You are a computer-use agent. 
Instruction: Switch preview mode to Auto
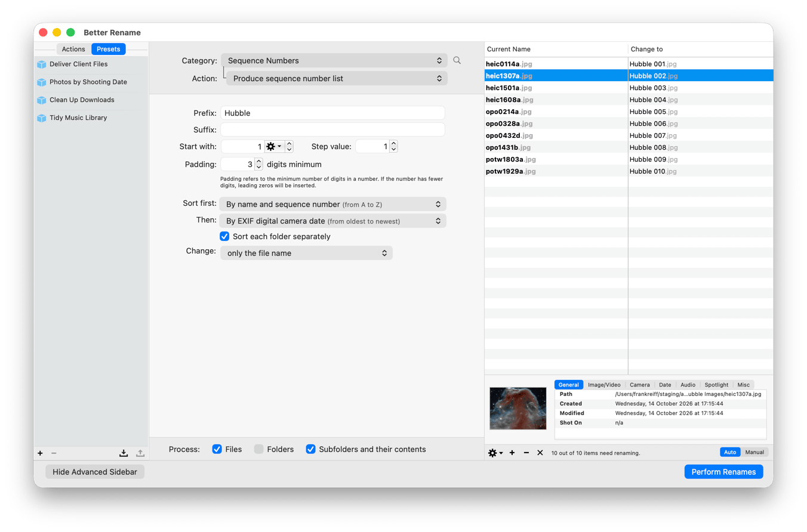click(730, 452)
